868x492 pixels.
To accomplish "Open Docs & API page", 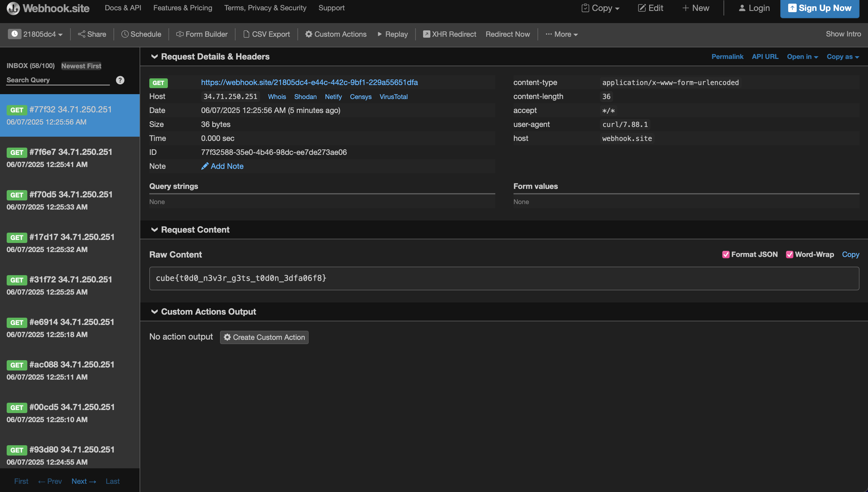I will [123, 8].
